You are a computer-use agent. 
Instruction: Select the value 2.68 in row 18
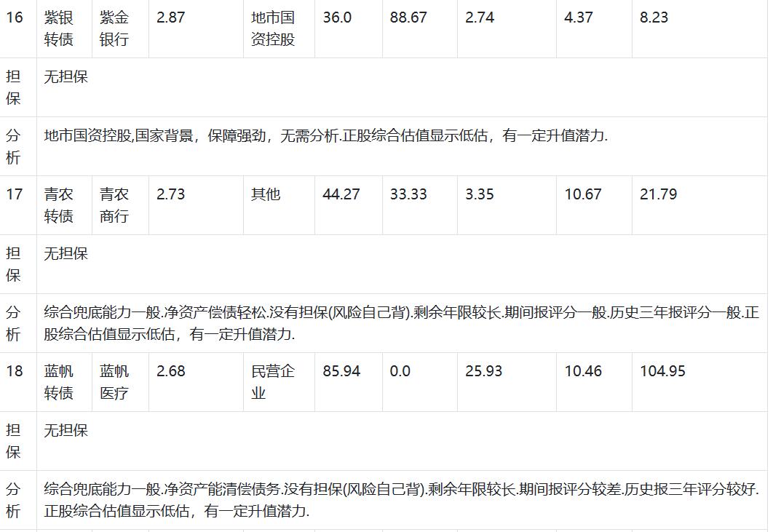170,371
